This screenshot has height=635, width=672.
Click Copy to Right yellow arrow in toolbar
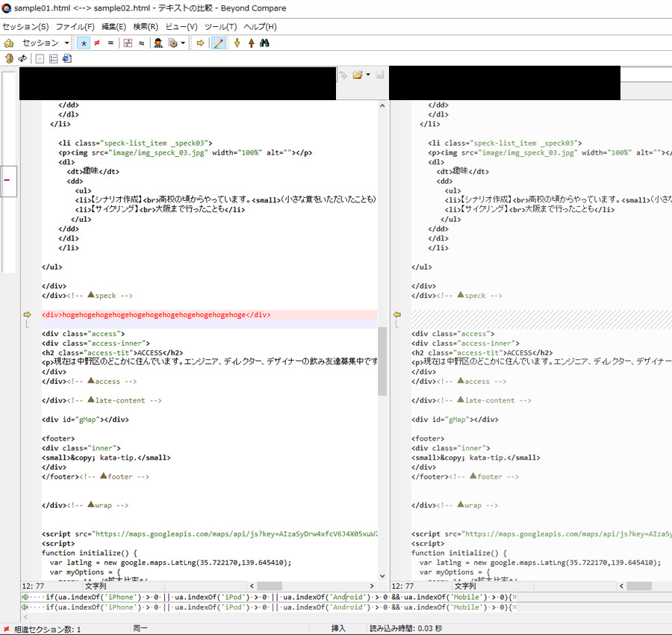200,43
